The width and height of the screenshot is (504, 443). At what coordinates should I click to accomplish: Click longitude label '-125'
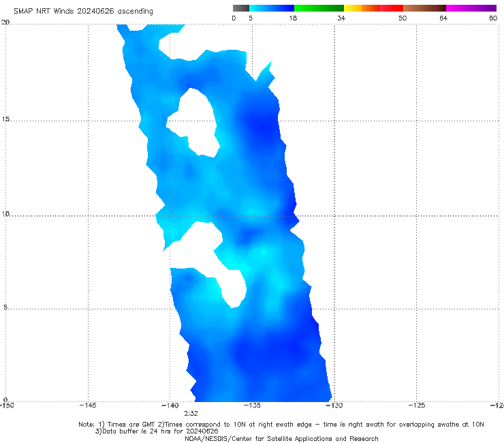(x=417, y=406)
